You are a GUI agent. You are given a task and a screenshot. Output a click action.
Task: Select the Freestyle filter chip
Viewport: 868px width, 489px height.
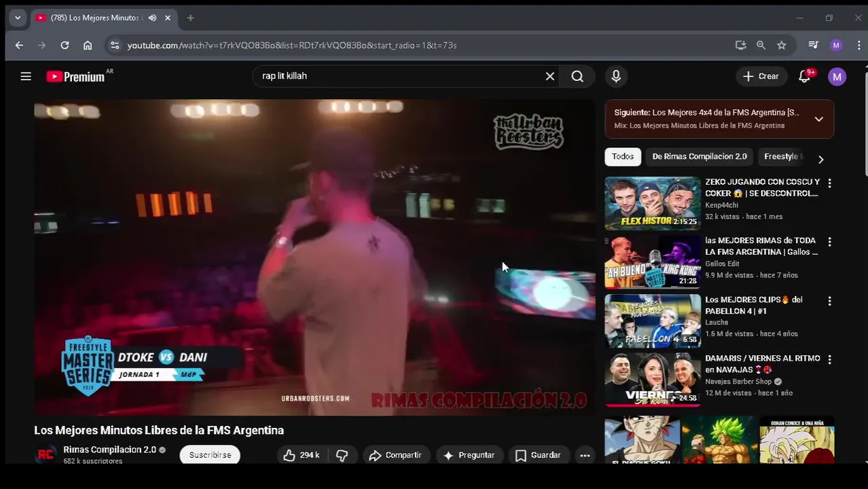781,156
